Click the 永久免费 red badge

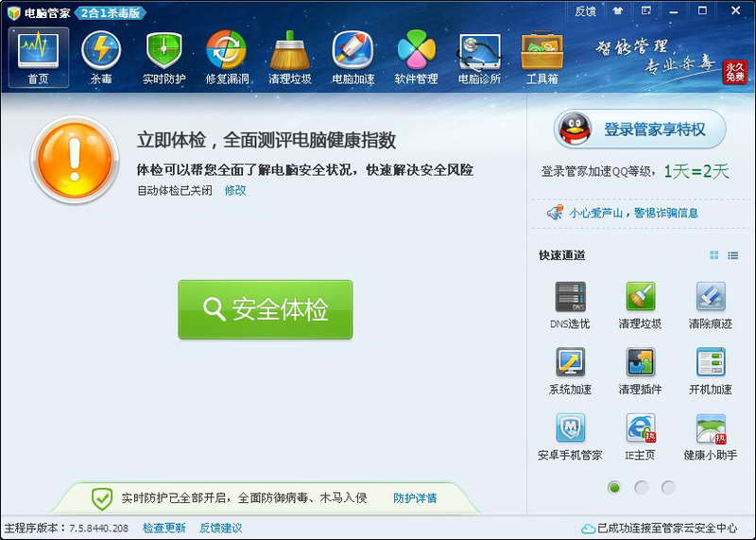pyautogui.click(x=735, y=73)
